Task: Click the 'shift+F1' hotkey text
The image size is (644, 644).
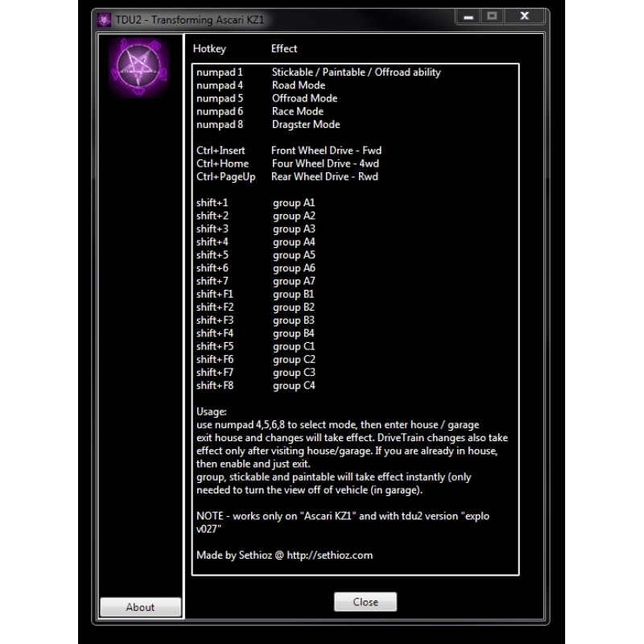Action: point(214,295)
